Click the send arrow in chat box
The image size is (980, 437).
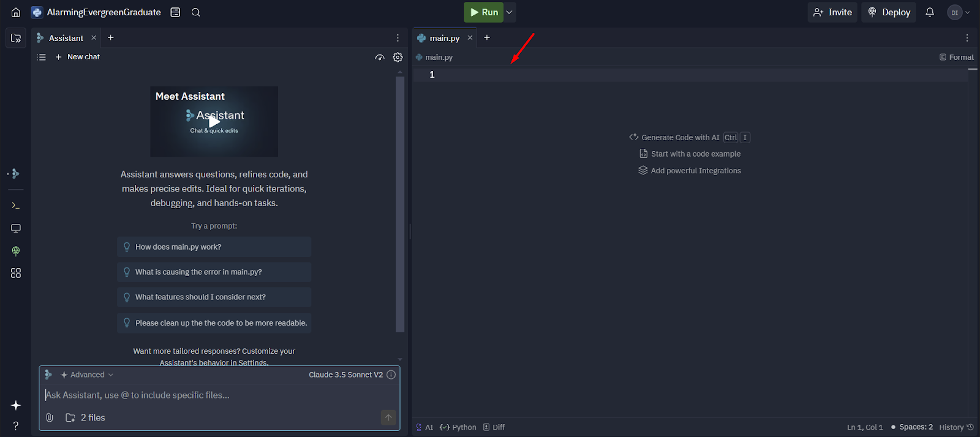tap(388, 417)
